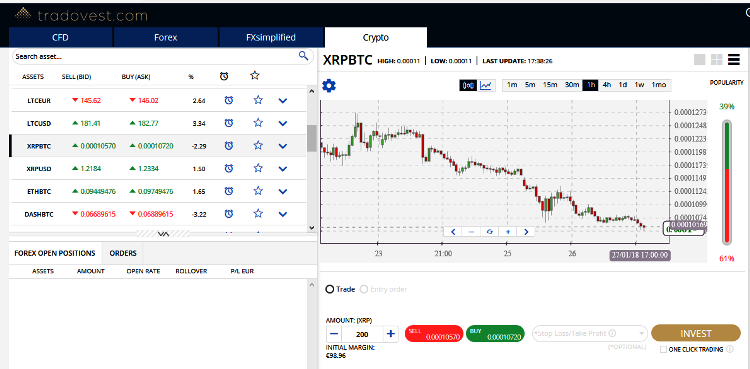Viewport: 750px width, 369px height.
Task: Click the gold INVEST button
Action: tap(696, 333)
